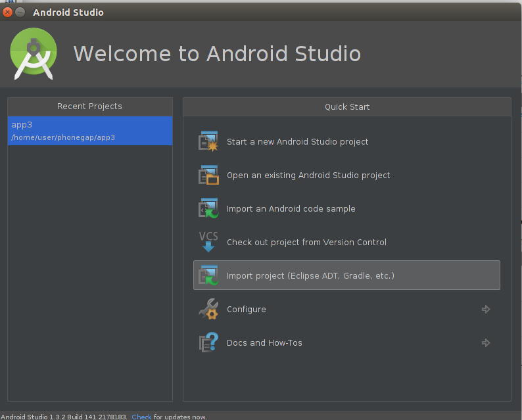Image resolution: width=522 pixels, height=420 pixels.
Task: Select 'Start a new Android Studio project'
Action: [297, 142]
